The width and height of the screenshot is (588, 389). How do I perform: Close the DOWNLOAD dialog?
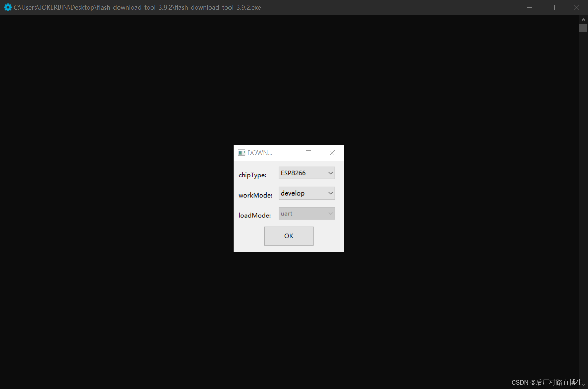pos(332,153)
